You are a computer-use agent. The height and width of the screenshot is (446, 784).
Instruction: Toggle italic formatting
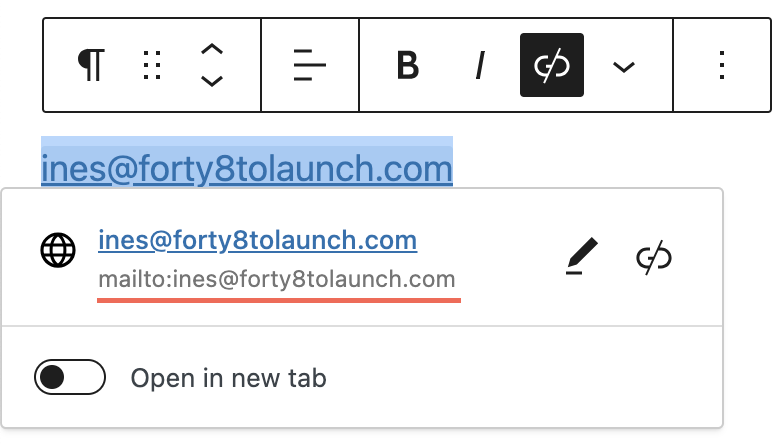[480, 66]
